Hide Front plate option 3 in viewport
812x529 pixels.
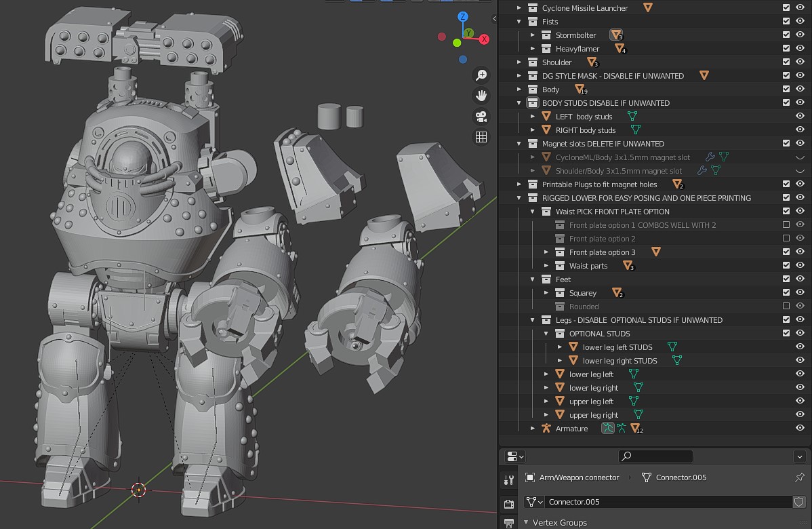pos(800,252)
